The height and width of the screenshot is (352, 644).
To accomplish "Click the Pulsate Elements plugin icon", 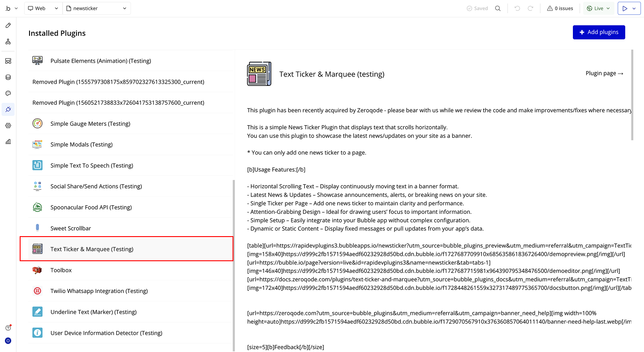I will [38, 61].
